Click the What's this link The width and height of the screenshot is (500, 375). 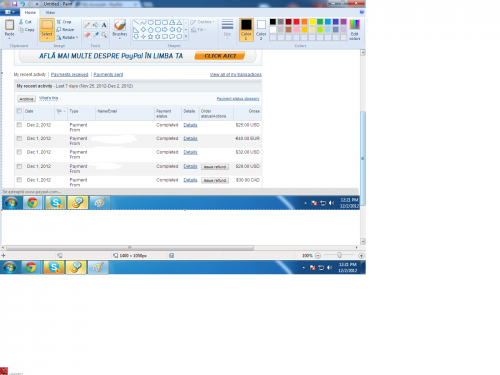pyautogui.click(x=49, y=98)
